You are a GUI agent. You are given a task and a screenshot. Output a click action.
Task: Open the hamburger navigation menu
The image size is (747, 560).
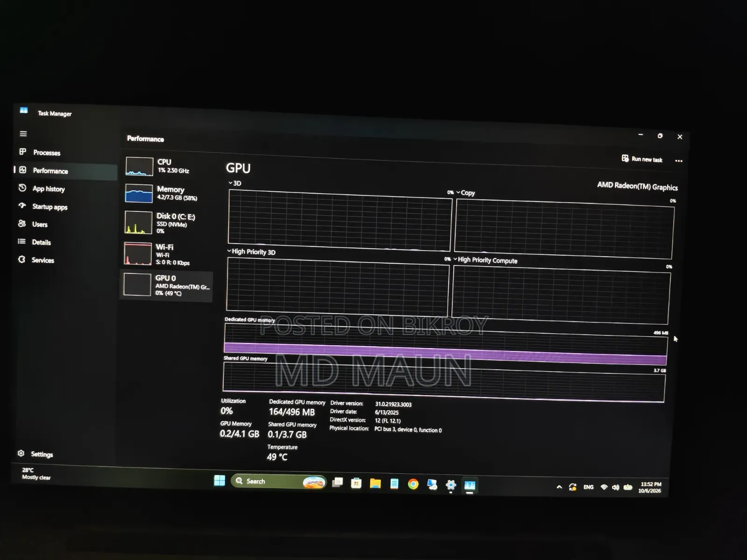23,134
